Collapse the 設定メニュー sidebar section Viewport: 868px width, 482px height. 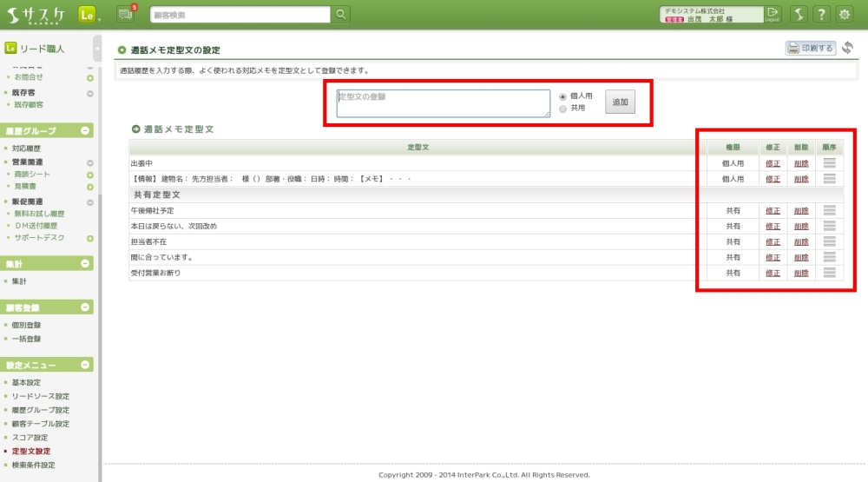click(x=85, y=366)
